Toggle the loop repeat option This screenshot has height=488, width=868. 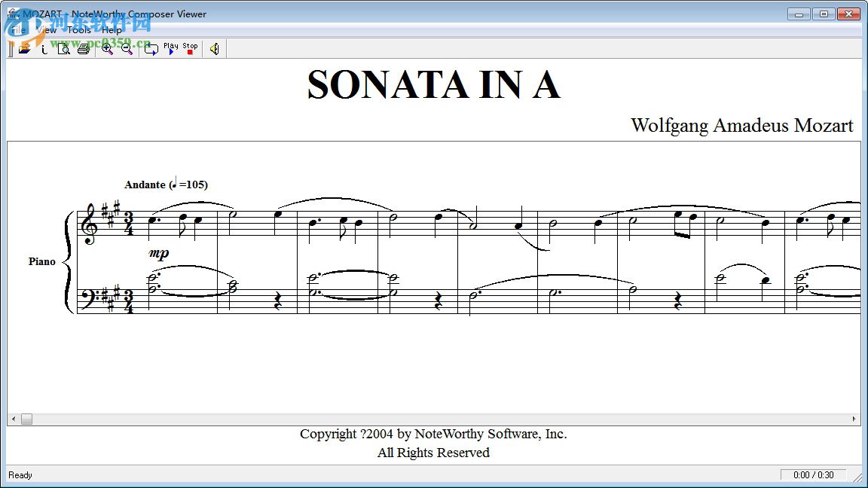tap(150, 48)
